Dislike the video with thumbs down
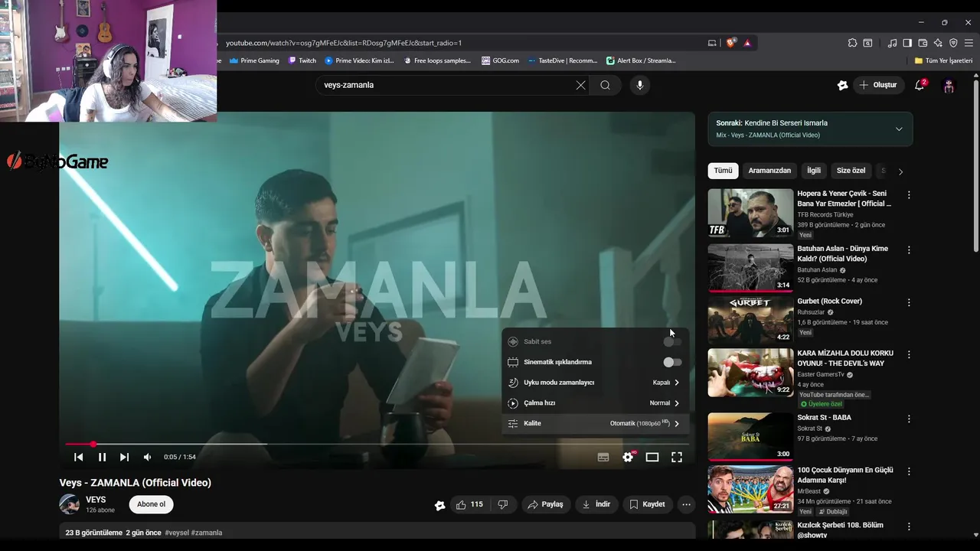 pyautogui.click(x=503, y=504)
